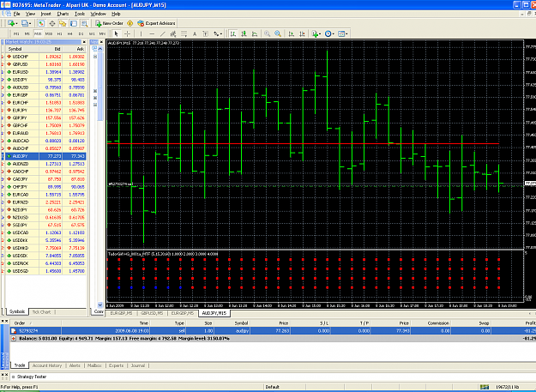The image size is (536, 392).
Task: Set timeframe to D1
Action: point(81,33)
